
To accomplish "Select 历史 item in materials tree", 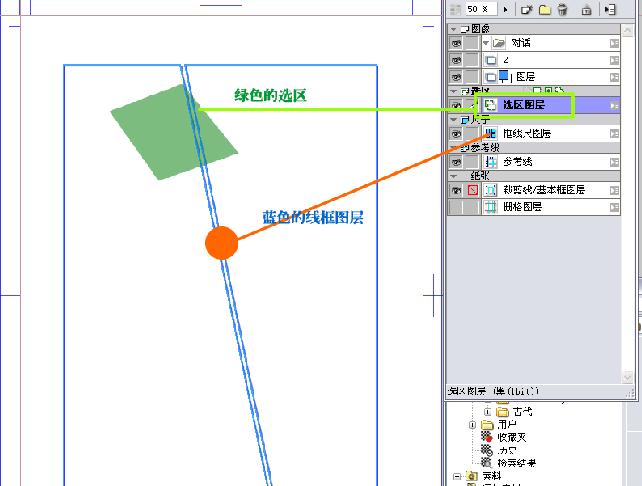I will [507, 451].
